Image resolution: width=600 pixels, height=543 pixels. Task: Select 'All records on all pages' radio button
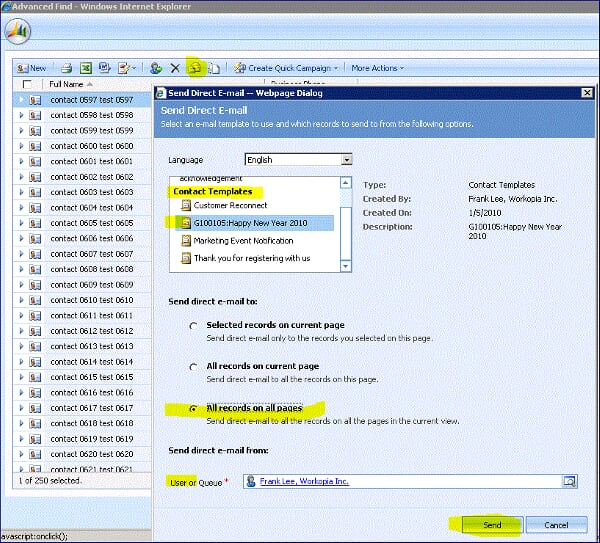[x=192, y=409]
